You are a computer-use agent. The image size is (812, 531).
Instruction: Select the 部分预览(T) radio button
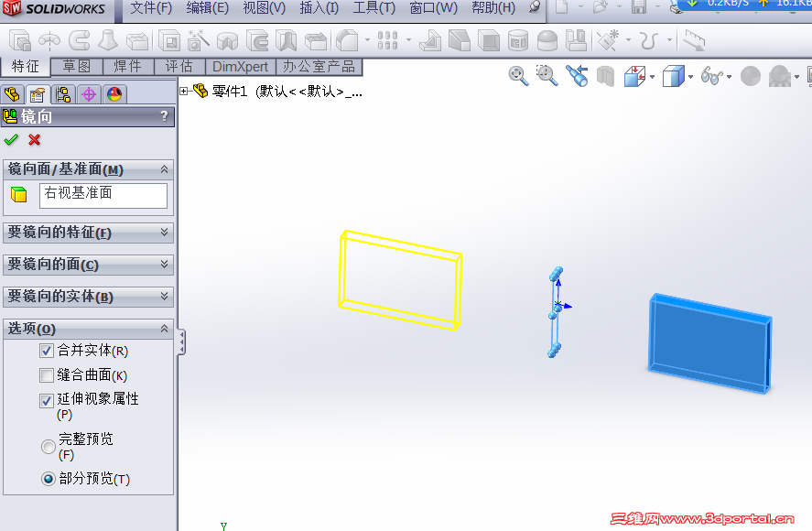coord(49,479)
